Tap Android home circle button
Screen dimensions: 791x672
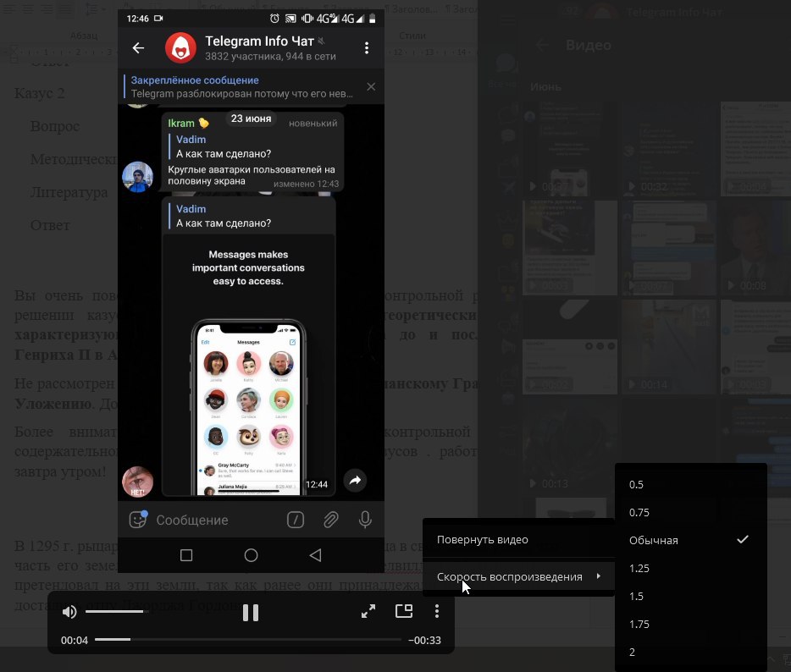tap(251, 555)
